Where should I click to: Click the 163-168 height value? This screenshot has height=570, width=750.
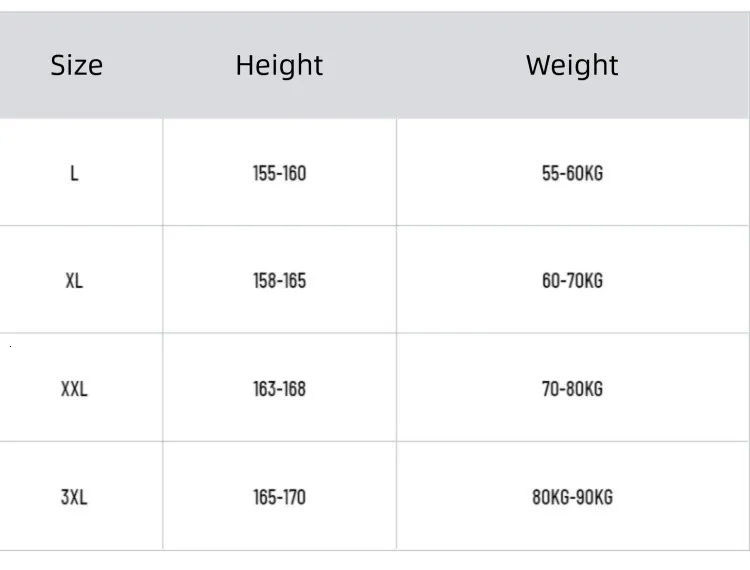279,389
